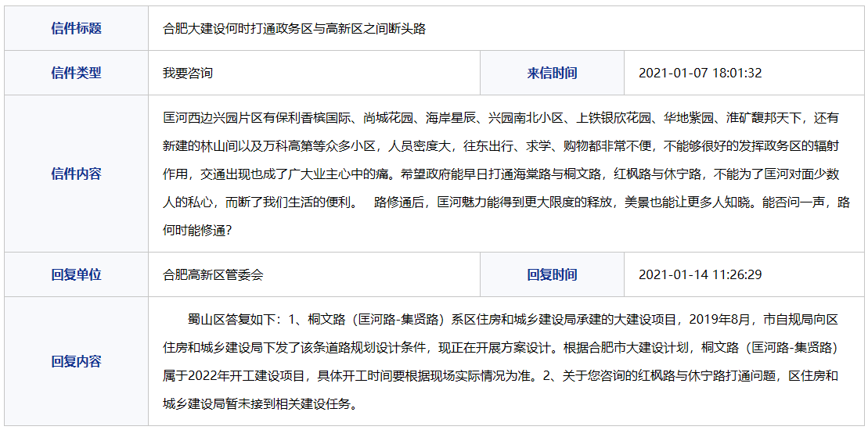
Task: Select the timestamp 2021-01-07 18:01:32
Action: tap(700, 73)
